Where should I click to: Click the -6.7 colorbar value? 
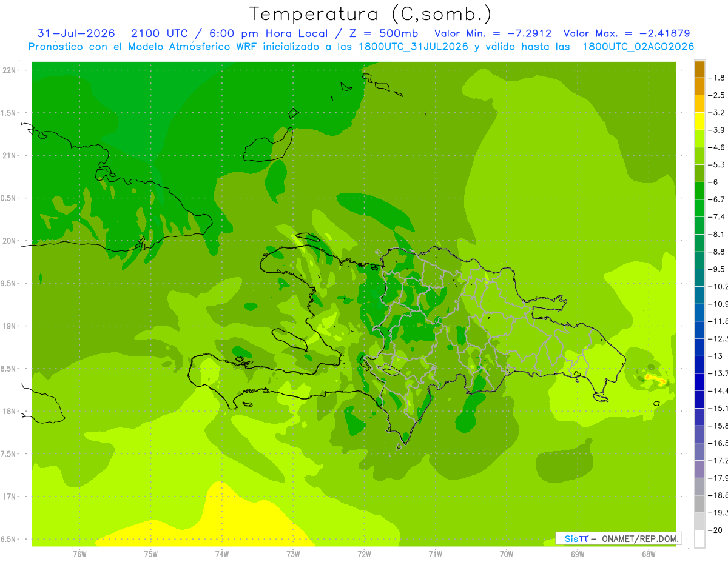point(716,199)
